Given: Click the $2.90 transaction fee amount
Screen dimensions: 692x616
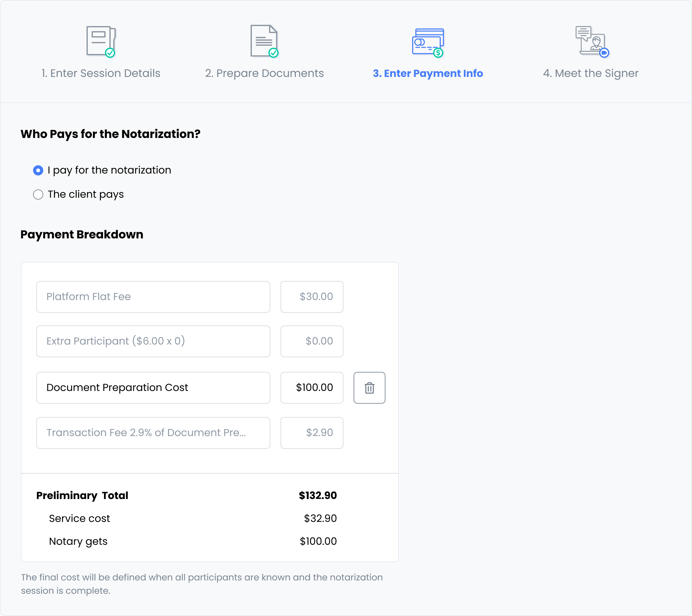Looking at the screenshot, I should tap(311, 433).
